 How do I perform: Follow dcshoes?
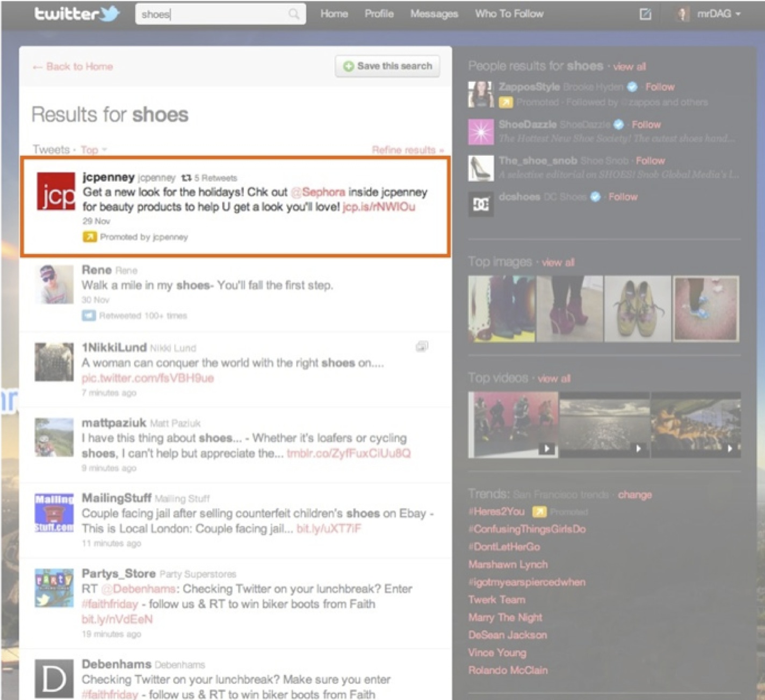coord(623,197)
